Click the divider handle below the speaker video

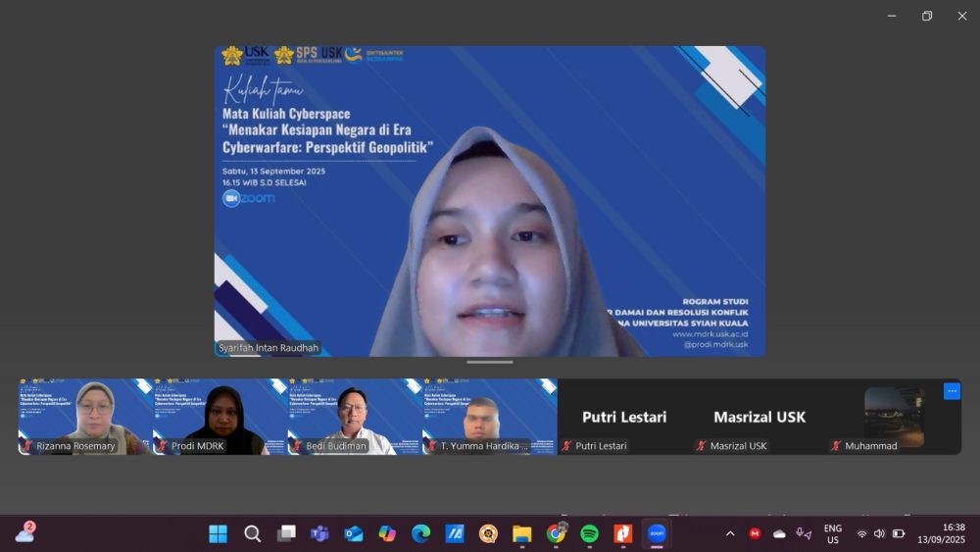[490, 362]
